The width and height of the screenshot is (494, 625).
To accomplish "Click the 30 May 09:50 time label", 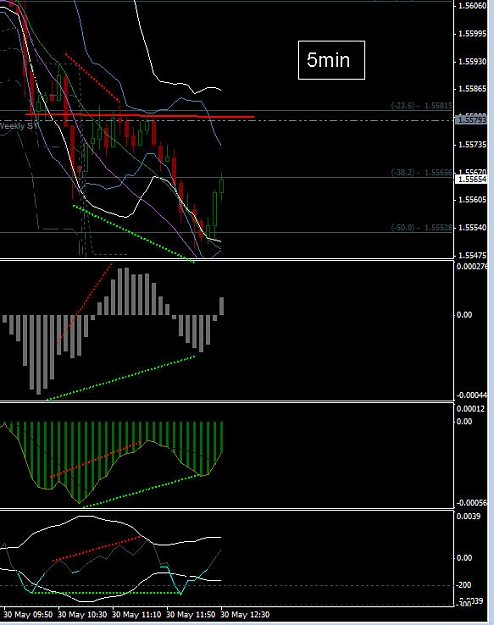I will (x=28, y=615).
